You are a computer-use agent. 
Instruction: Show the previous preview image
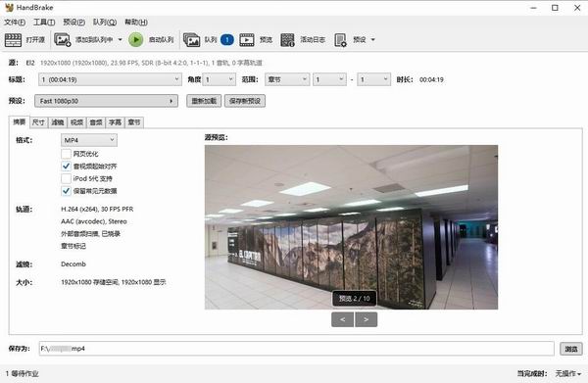coord(342,319)
